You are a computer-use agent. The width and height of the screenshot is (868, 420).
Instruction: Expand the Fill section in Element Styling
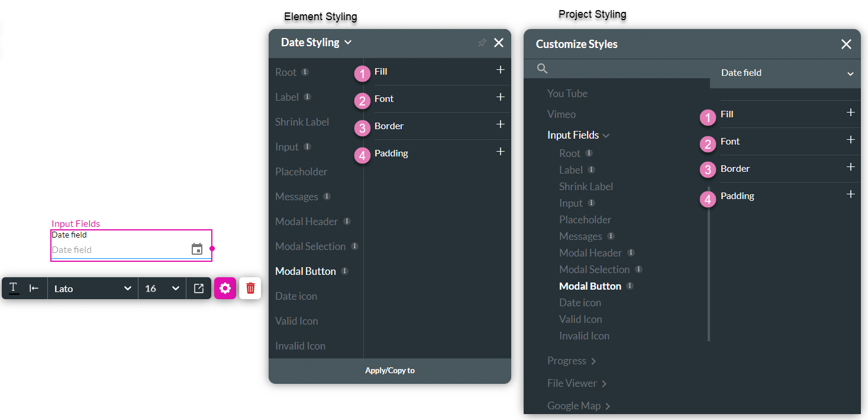click(500, 71)
